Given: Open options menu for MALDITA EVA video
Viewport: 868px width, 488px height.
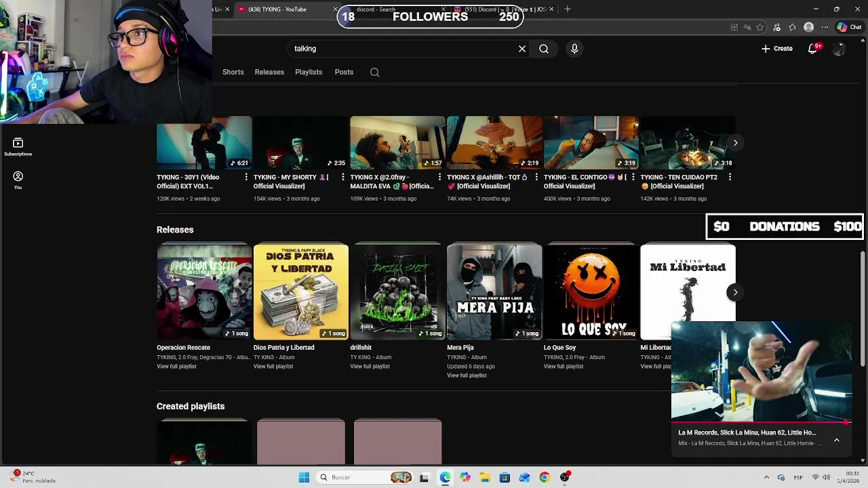Looking at the screenshot, I should tap(439, 177).
